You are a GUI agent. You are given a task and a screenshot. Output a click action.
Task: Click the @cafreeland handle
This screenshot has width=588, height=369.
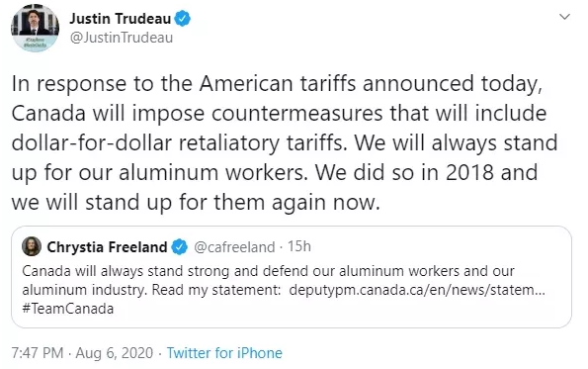pyautogui.click(x=234, y=247)
